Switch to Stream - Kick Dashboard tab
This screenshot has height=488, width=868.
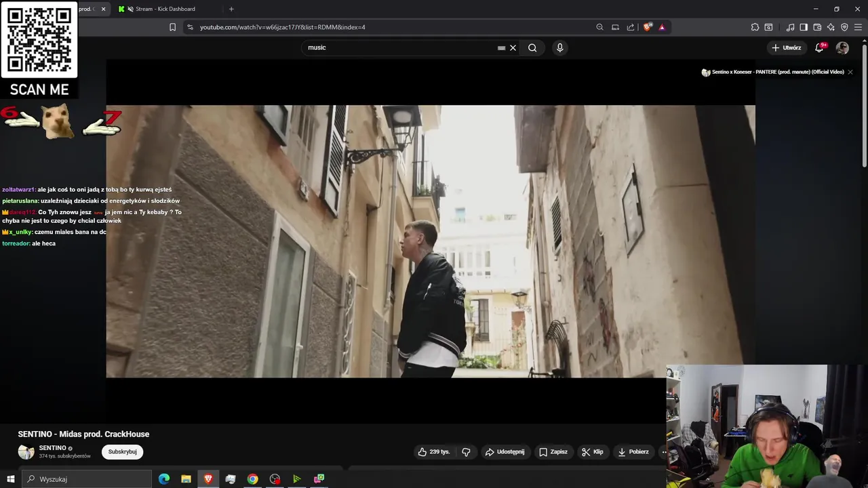[165, 9]
